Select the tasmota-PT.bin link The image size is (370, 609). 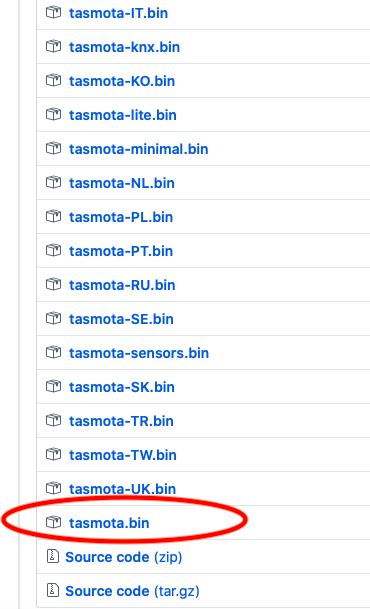coord(121,251)
